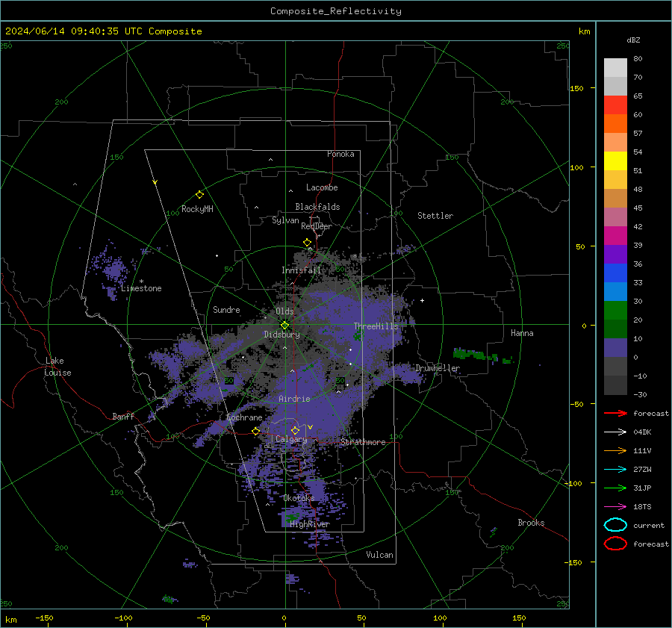Screen dimensions: 672x628
Task: Click the Sundre label
Action: pyautogui.click(x=226, y=309)
